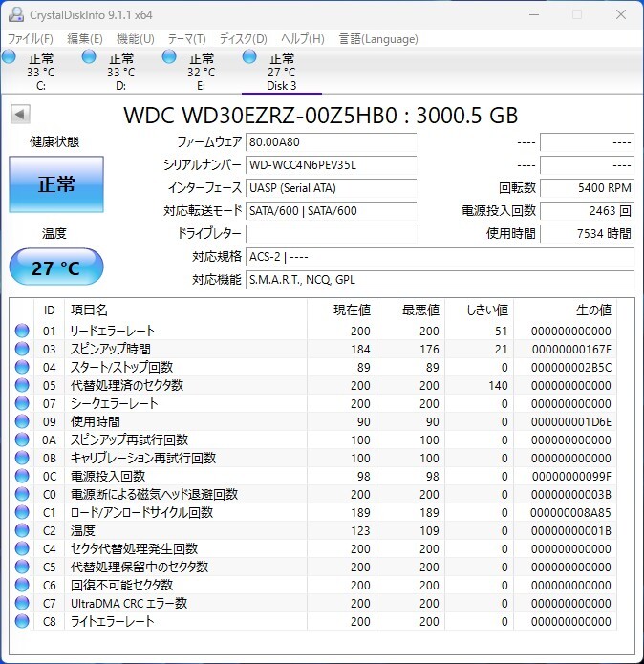Click status dot for ID C1 row
The image size is (644, 664).
click(22, 512)
